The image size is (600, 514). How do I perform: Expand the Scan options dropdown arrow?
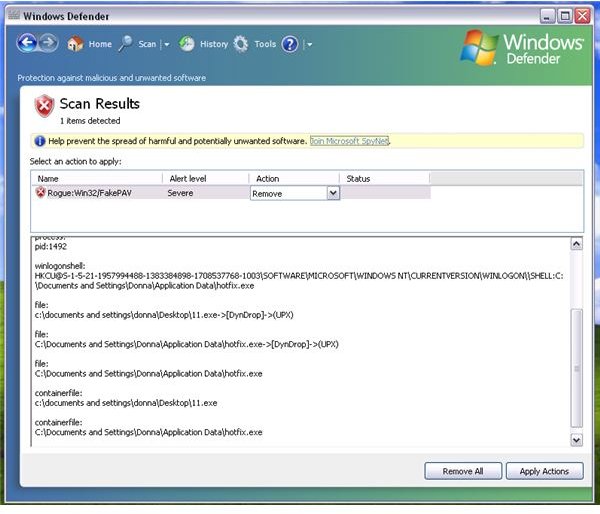167,44
